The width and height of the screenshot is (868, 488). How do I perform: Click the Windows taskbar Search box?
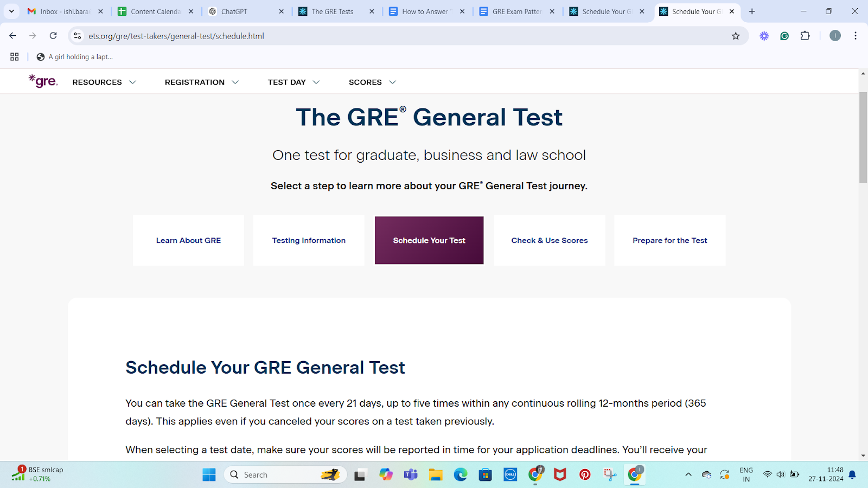(285, 475)
